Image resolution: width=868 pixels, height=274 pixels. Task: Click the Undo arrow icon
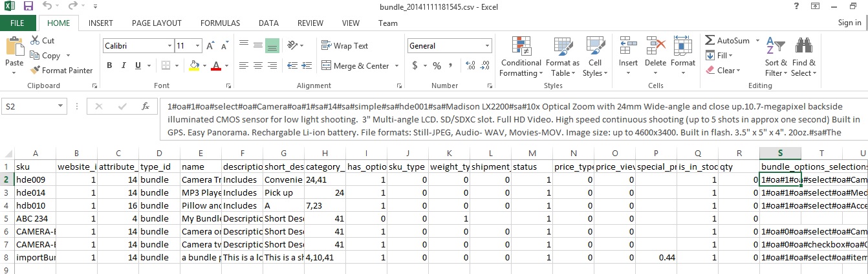click(x=47, y=6)
